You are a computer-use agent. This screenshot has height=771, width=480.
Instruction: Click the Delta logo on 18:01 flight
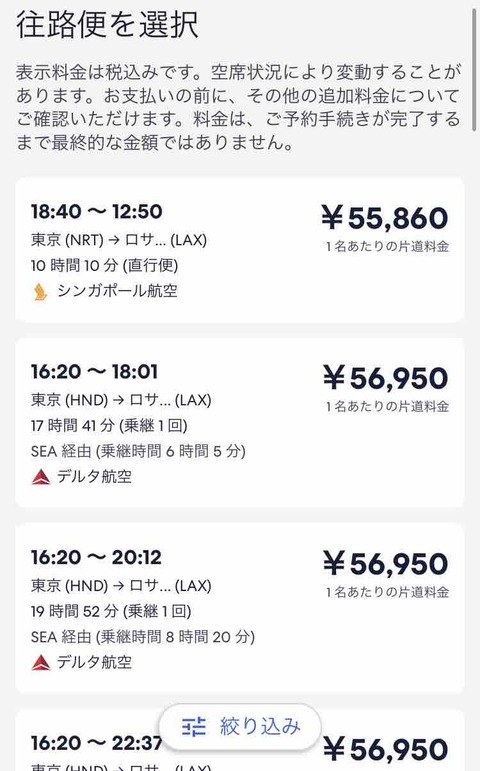point(41,476)
